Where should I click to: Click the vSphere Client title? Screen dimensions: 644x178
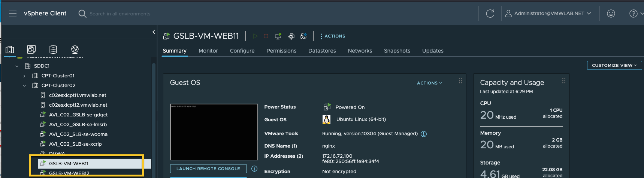pos(45,14)
